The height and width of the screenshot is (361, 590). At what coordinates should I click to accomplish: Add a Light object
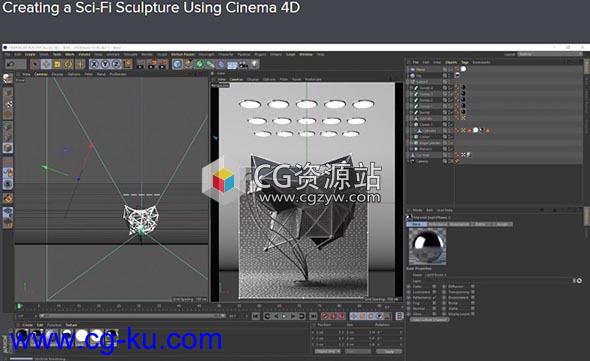coord(254,64)
